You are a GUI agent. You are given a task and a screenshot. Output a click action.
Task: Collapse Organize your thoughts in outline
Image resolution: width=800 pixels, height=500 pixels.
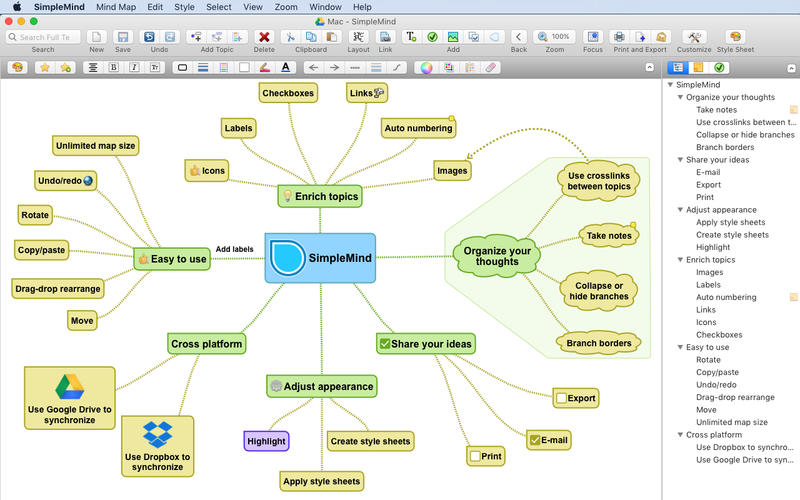point(680,97)
